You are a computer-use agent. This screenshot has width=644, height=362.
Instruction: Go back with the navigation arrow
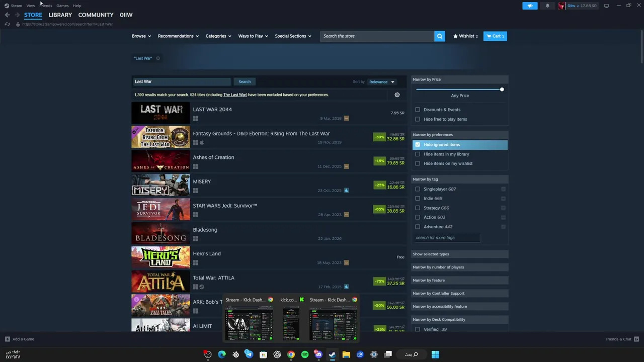pos(7,15)
